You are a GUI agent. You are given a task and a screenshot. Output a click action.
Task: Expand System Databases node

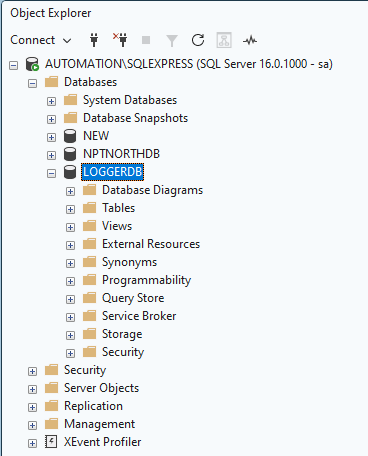coord(51,101)
